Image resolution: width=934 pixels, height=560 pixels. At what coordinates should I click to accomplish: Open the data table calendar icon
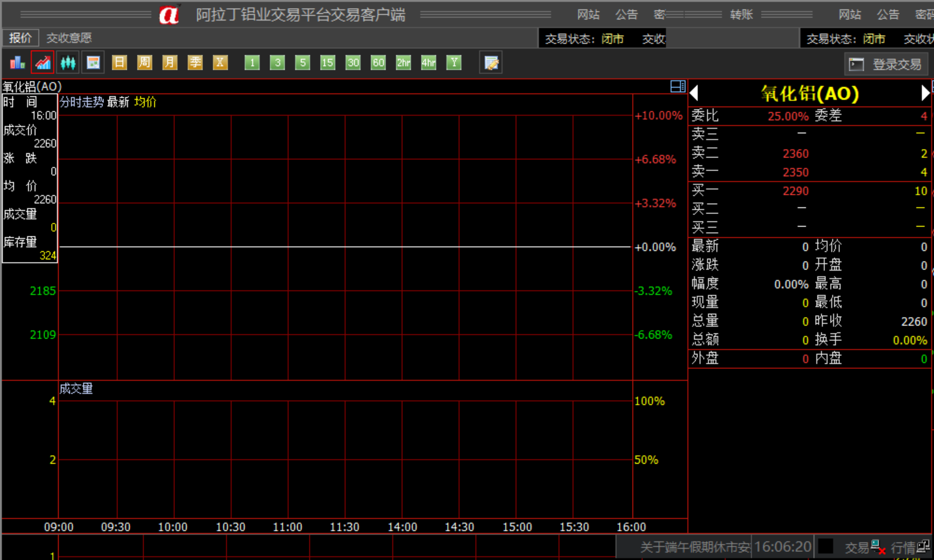[93, 63]
